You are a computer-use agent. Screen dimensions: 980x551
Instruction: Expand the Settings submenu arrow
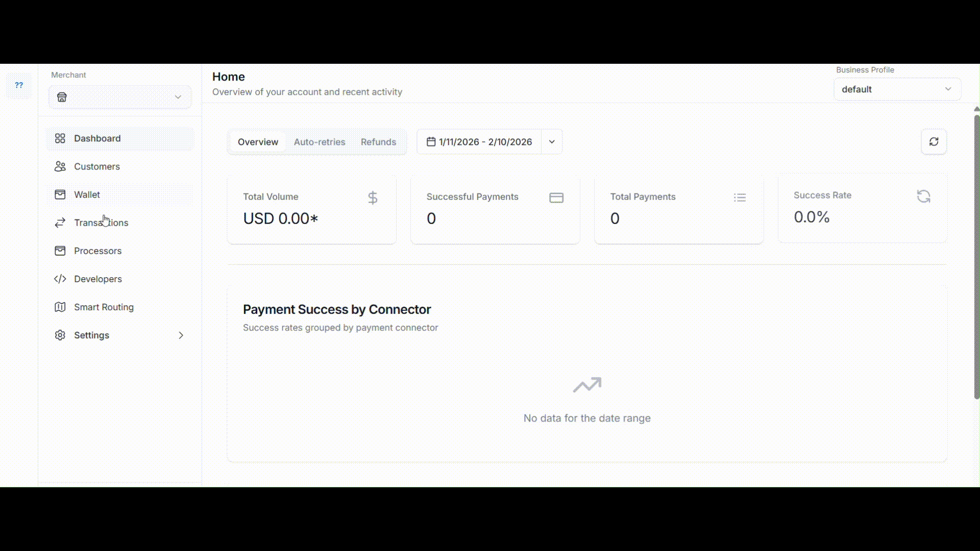(181, 335)
